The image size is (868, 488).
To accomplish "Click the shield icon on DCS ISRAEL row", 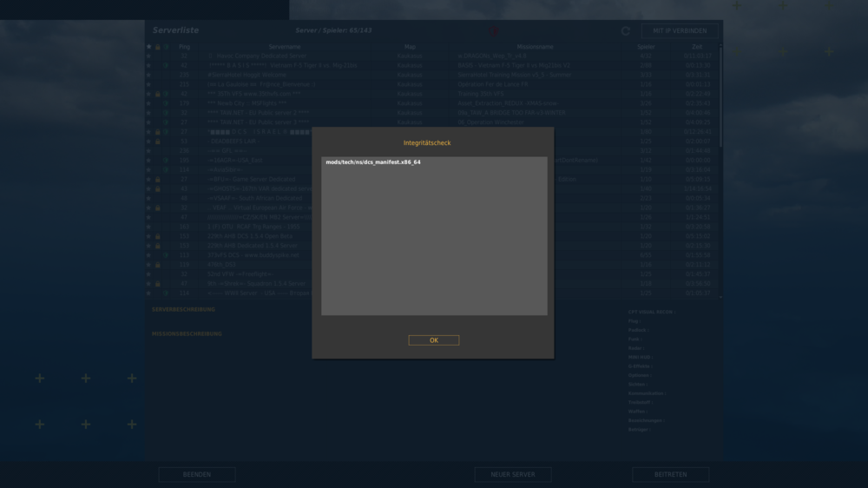I will pos(166,132).
